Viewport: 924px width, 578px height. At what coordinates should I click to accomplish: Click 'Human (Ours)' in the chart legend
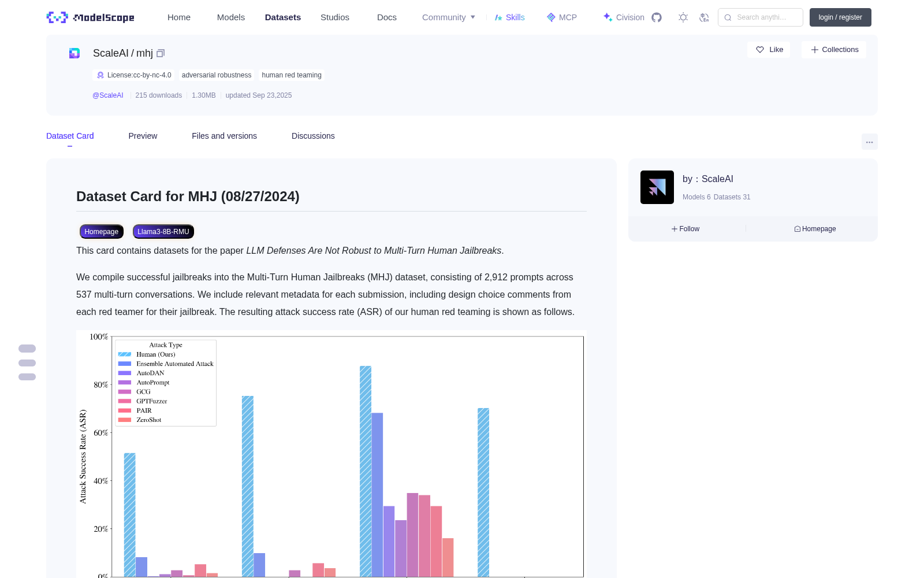coord(156,354)
